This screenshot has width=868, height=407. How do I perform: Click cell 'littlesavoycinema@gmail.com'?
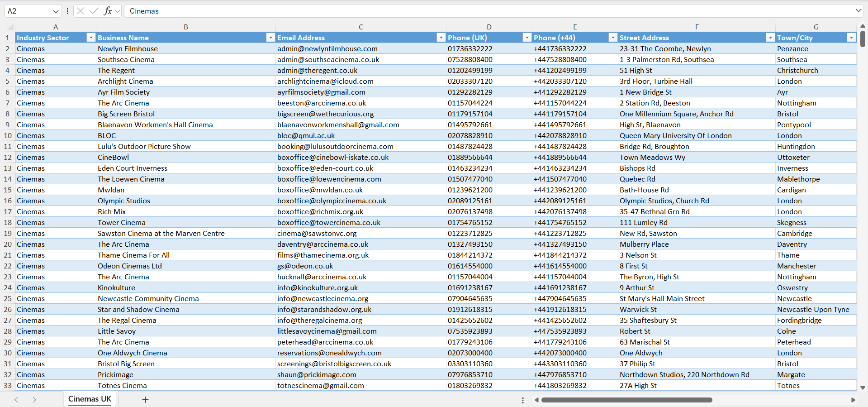(x=361, y=331)
